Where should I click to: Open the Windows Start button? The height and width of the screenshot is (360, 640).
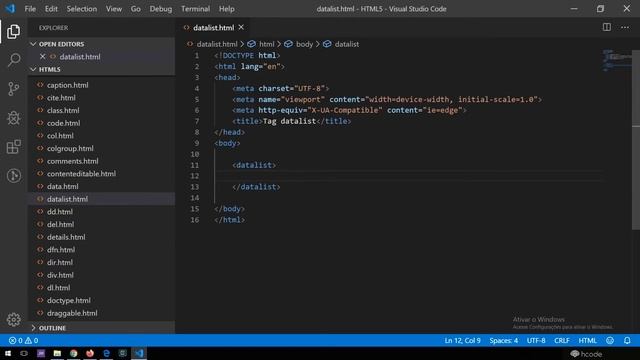point(8,353)
